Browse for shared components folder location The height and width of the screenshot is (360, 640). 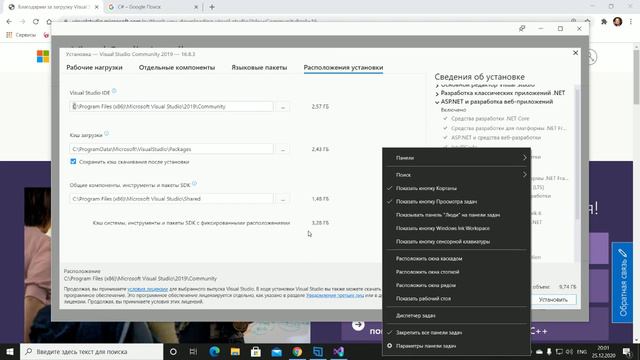(282, 199)
